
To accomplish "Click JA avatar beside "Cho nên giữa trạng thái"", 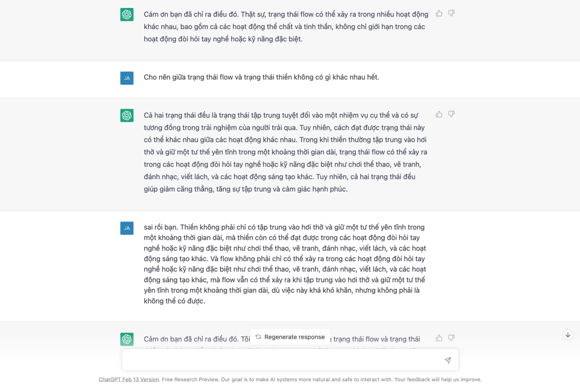I will tap(127, 78).
